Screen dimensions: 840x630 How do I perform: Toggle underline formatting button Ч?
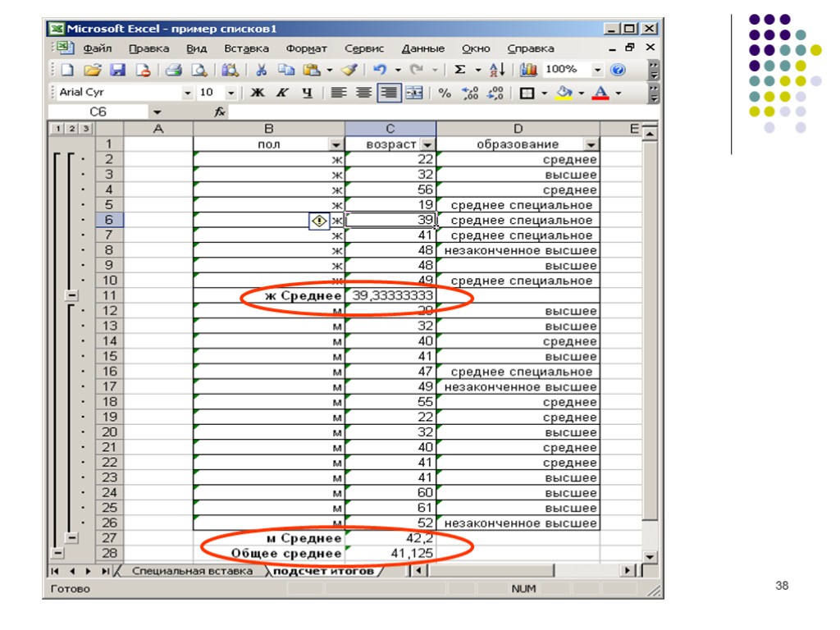tap(306, 93)
